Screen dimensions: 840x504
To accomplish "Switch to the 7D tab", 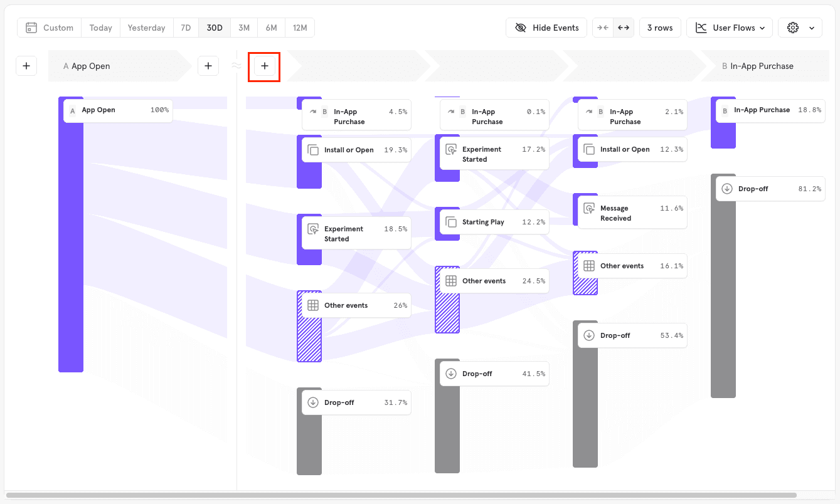I will 186,27.
